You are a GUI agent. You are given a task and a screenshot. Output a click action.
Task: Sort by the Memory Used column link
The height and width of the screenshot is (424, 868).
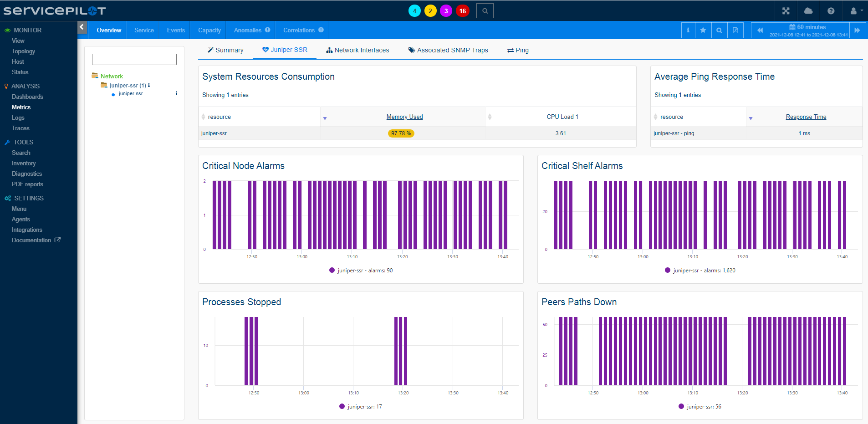[x=404, y=117]
